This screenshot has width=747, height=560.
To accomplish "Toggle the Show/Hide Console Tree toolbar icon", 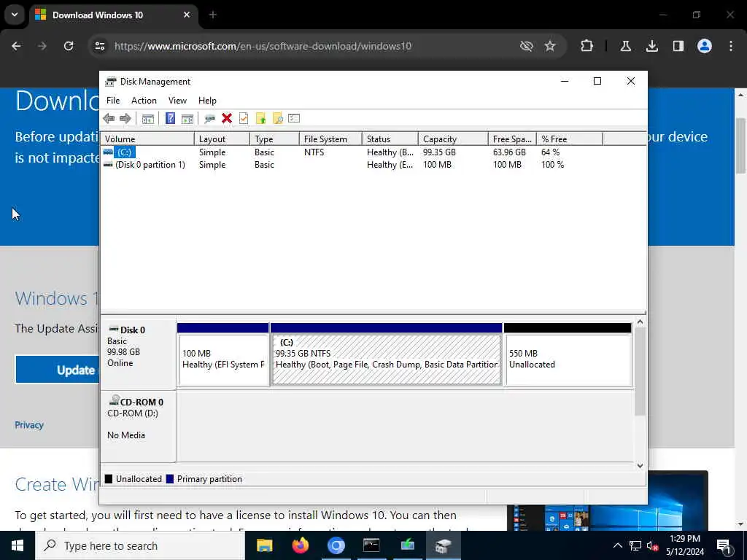I will click(x=147, y=119).
